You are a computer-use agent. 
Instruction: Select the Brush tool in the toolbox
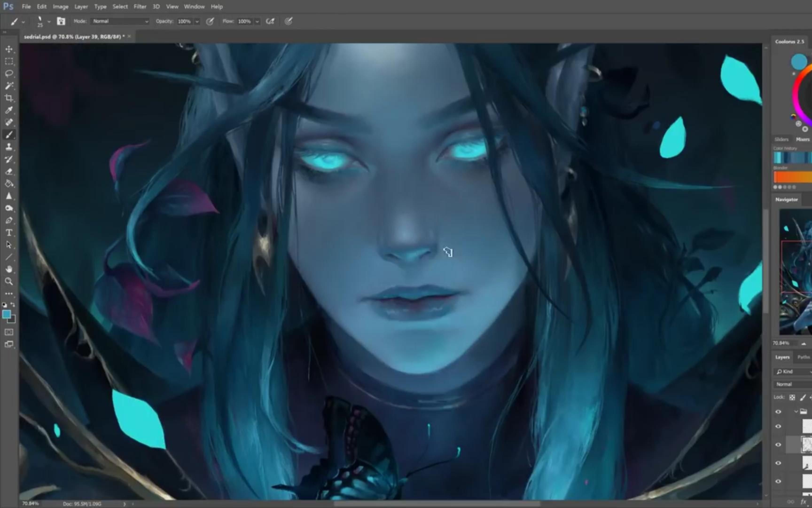coord(9,135)
